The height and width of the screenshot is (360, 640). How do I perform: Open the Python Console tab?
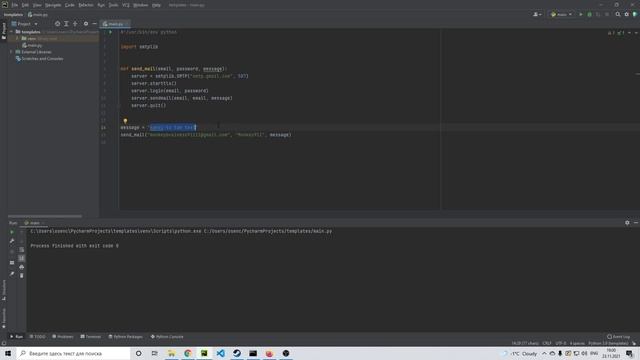167,337
